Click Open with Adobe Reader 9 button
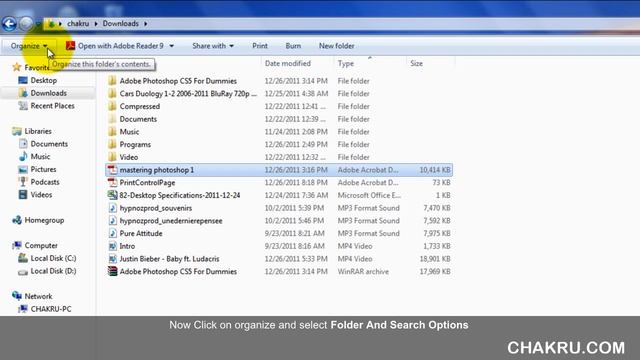 (116, 46)
